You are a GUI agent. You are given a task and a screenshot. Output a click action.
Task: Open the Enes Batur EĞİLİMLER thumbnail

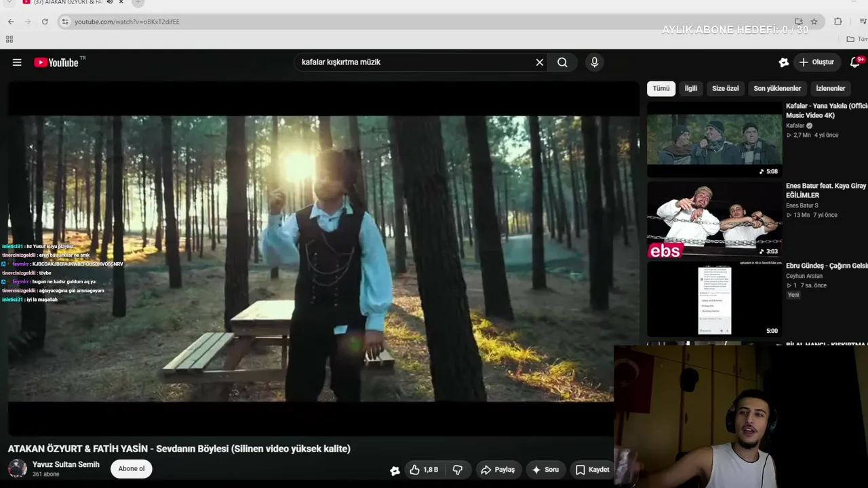tap(714, 220)
